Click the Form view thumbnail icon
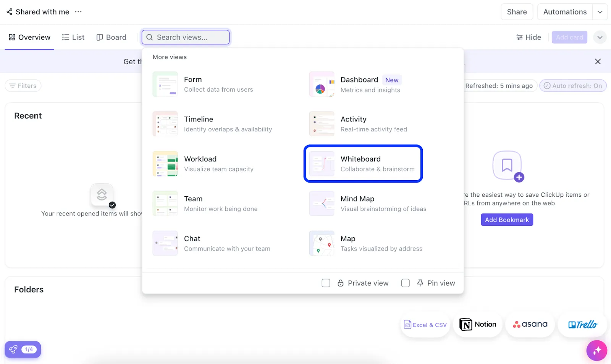This screenshot has height=364, width=611. tap(165, 84)
